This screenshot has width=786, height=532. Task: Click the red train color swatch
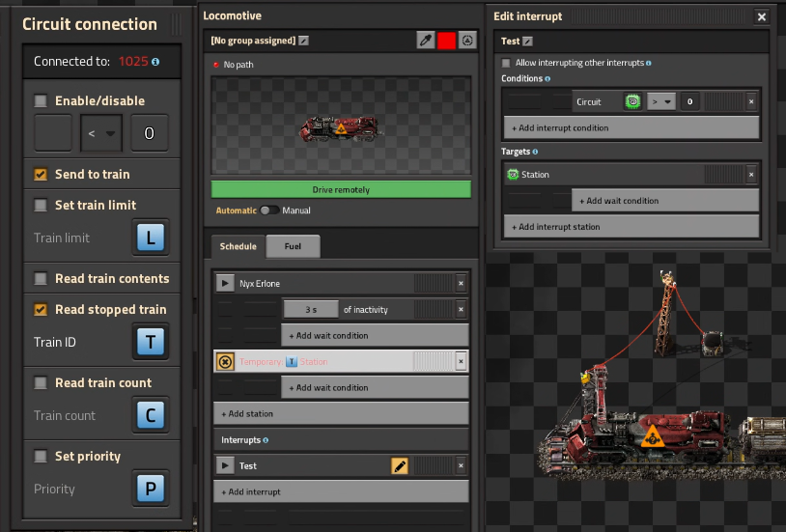coord(446,40)
